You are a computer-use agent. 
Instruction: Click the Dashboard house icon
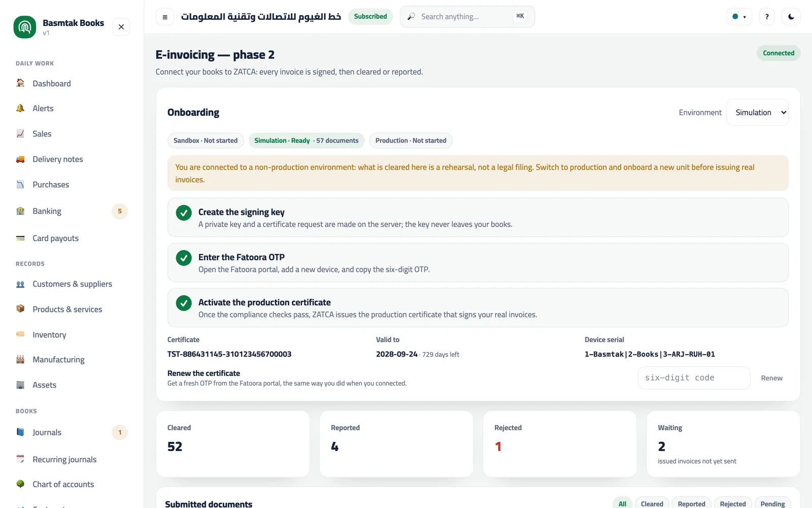point(20,83)
